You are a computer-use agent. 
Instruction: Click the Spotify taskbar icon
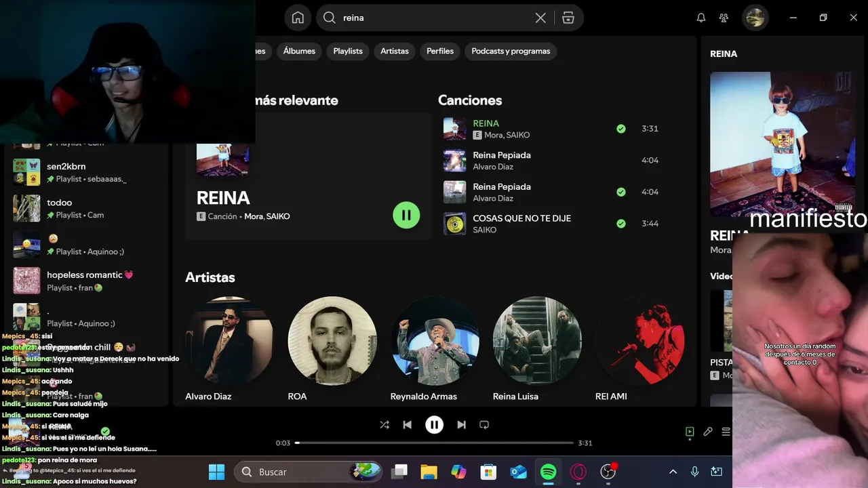(548, 472)
